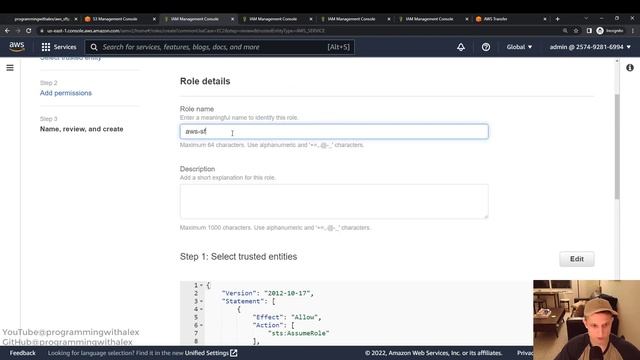Image resolution: width=640 pixels, height=360 pixels.
Task: Open the help question mark menu
Action: [x=486, y=47]
